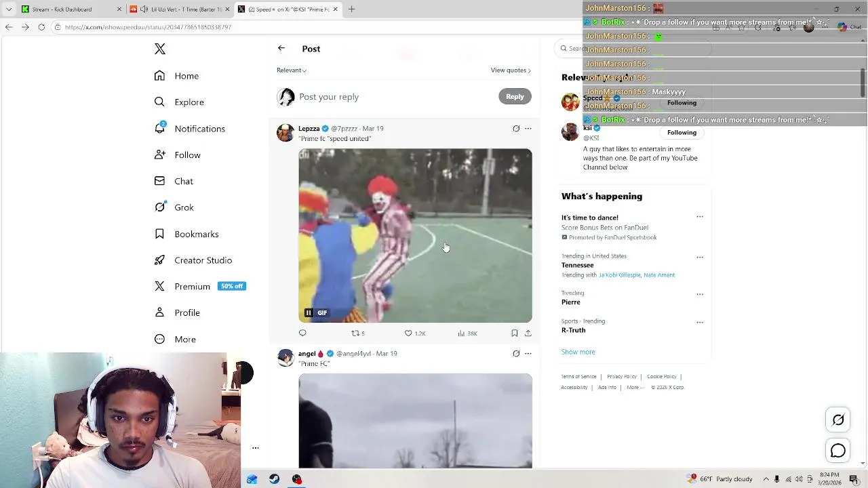Screen dimensions: 868x488
Task: Open Profile in the X sidebar
Action: (x=177, y=313)
